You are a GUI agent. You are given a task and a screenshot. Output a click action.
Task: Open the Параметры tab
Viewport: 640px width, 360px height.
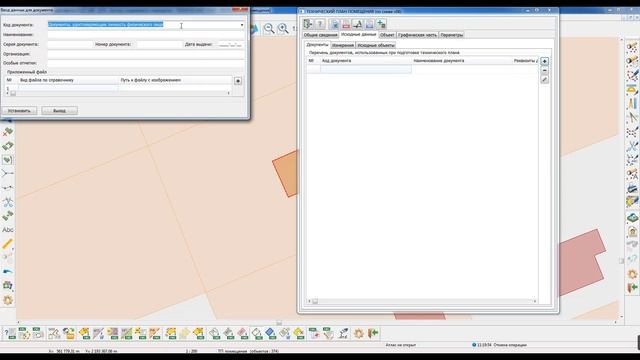(x=452, y=35)
